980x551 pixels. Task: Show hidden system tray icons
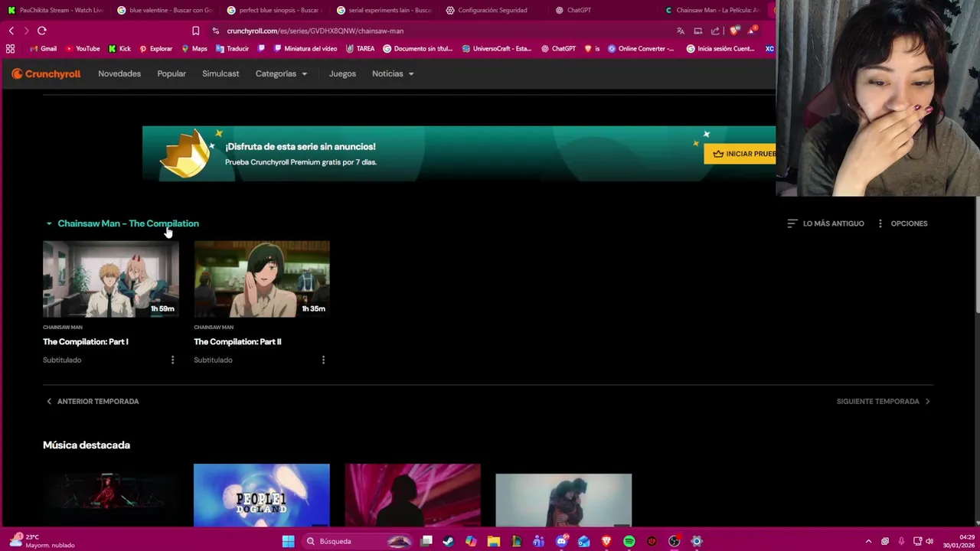(x=868, y=541)
